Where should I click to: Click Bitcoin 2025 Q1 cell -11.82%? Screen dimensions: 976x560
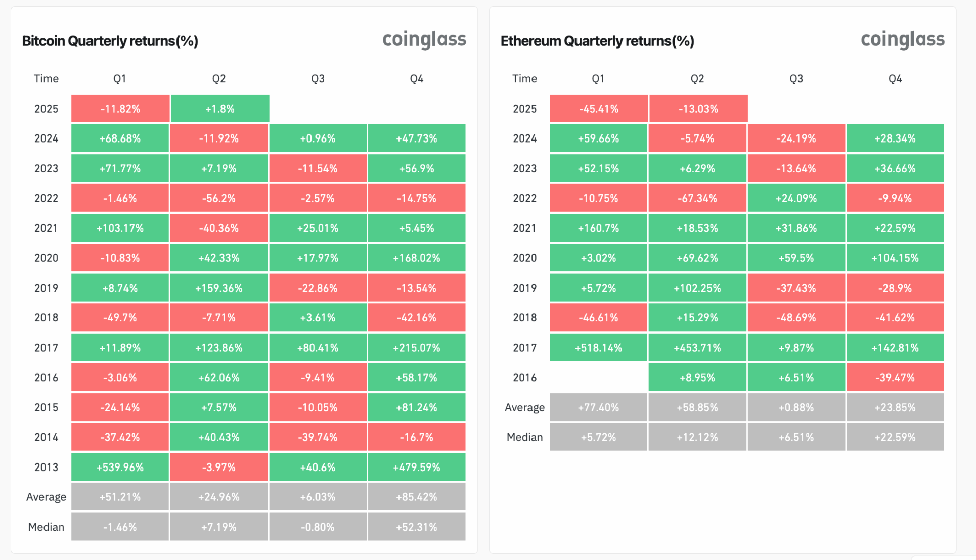pos(120,109)
